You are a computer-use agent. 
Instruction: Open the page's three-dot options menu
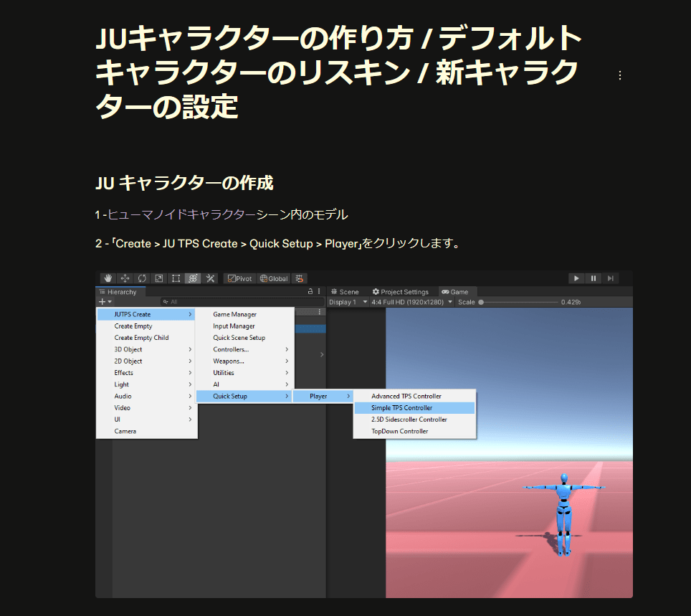(620, 75)
